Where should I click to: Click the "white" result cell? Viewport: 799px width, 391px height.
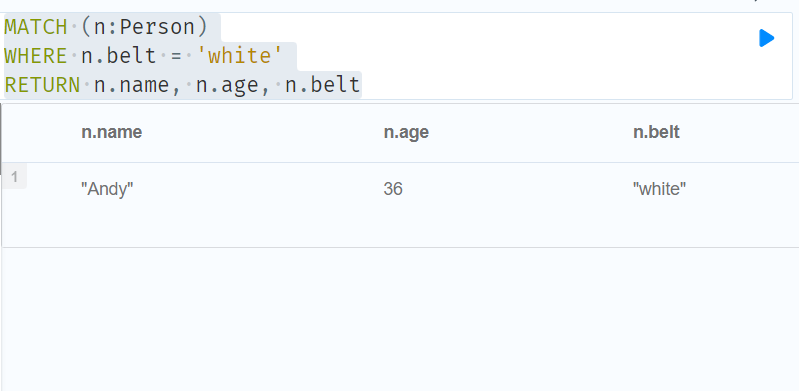[659, 189]
